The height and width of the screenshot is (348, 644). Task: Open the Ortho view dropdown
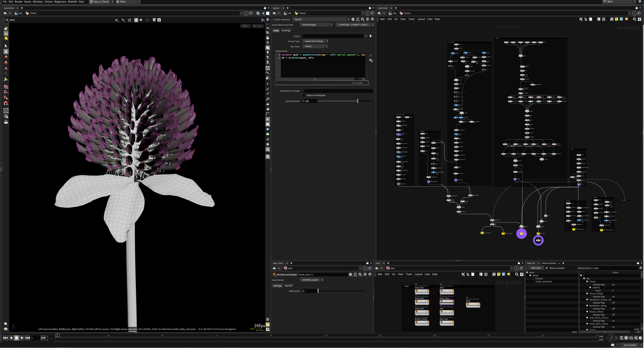246,26
